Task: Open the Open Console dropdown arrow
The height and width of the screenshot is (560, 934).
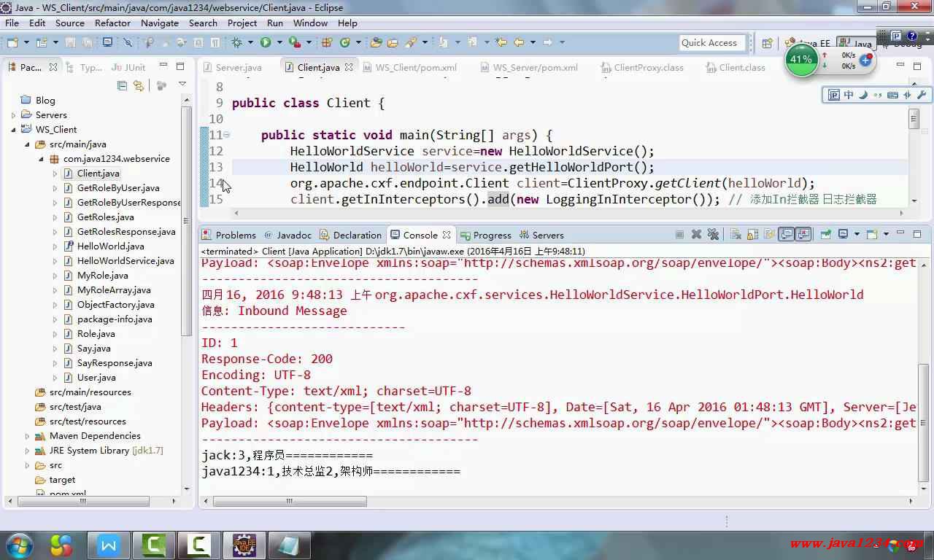Action: pos(886,234)
